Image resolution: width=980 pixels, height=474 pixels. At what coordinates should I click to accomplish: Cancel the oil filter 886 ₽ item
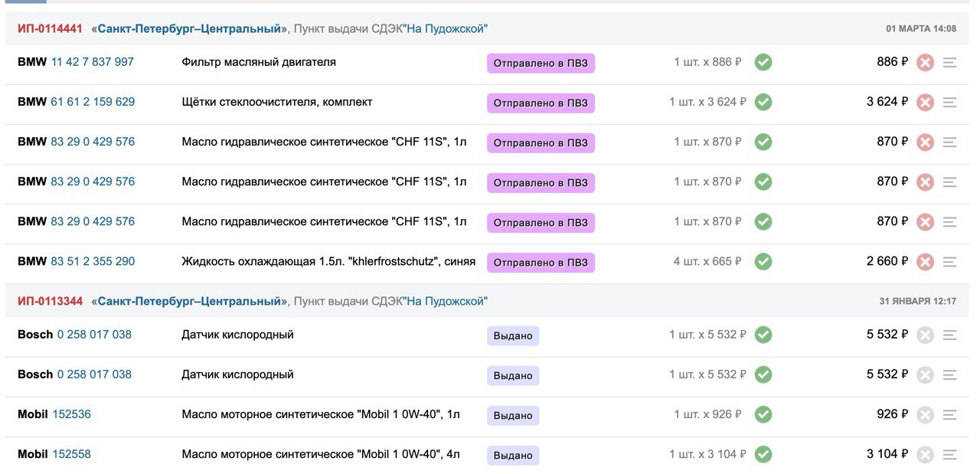point(926,63)
